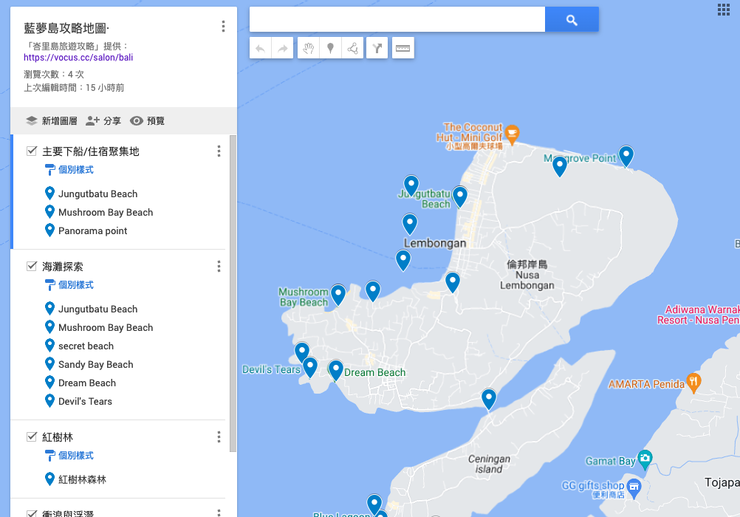This screenshot has height=517, width=740.
Task: Click the Ceningan island map label
Action: [489, 464]
